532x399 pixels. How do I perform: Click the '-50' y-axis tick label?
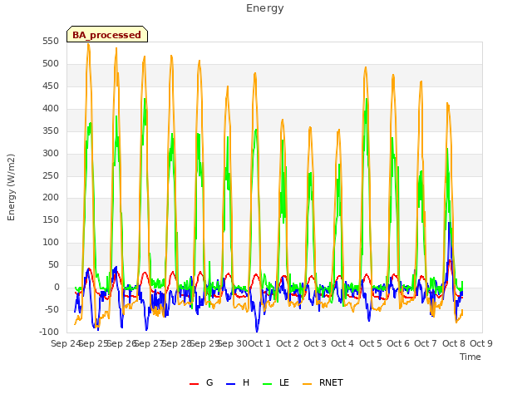(x=52, y=309)
